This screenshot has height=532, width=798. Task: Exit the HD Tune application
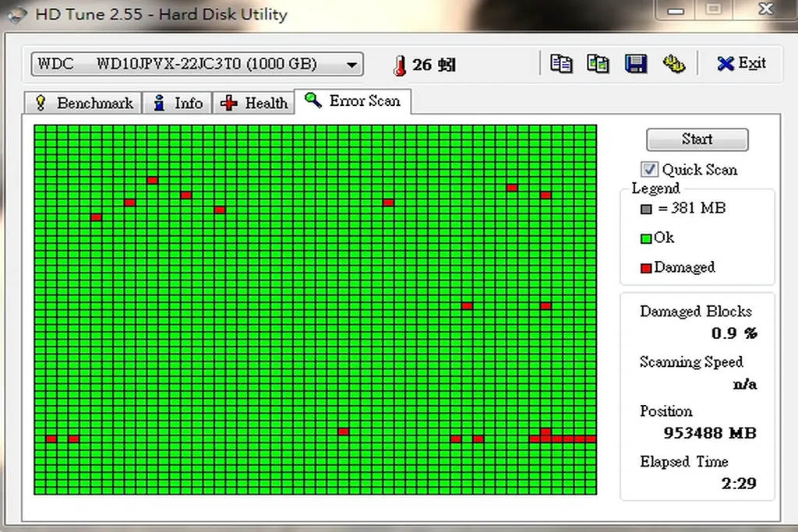pos(741,64)
